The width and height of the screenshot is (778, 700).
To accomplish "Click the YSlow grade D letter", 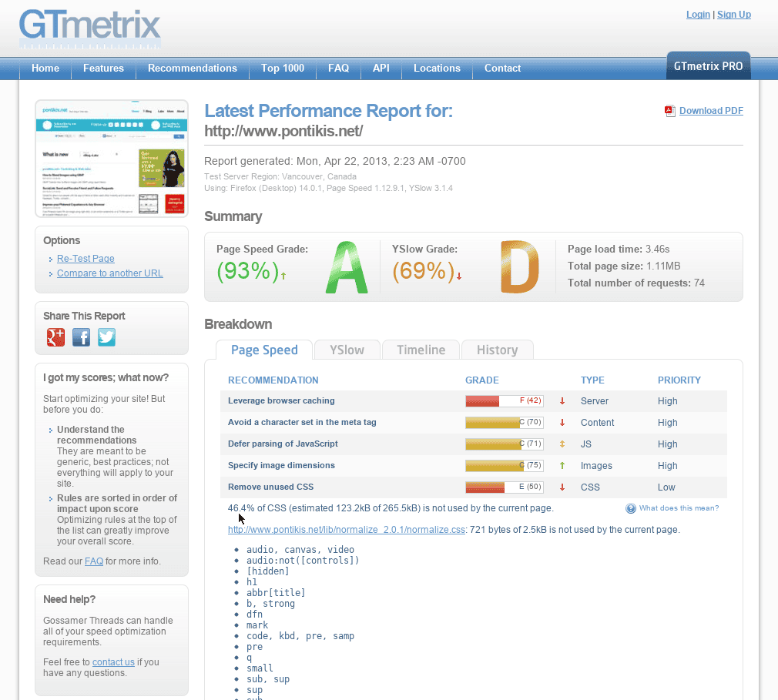I will pos(519,267).
